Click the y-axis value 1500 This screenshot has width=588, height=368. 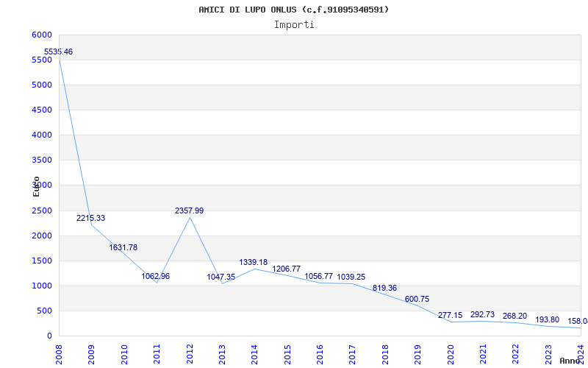pos(42,261)
